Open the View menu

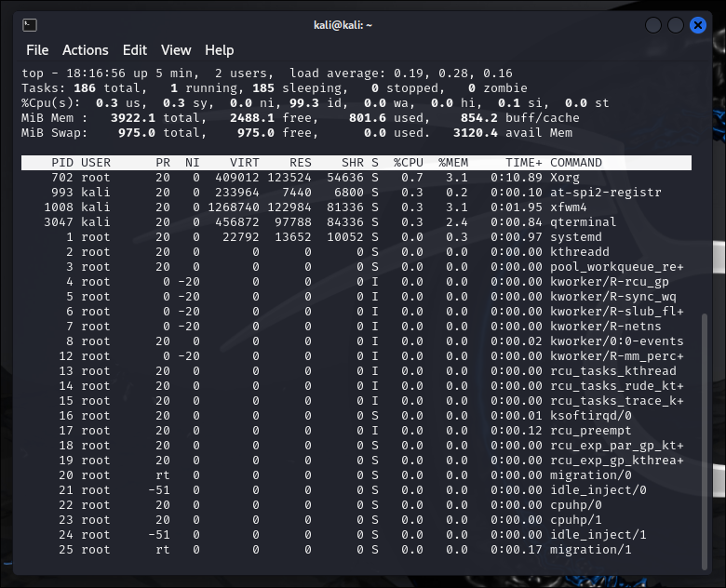pyautogui.click(x=176, y=50)
